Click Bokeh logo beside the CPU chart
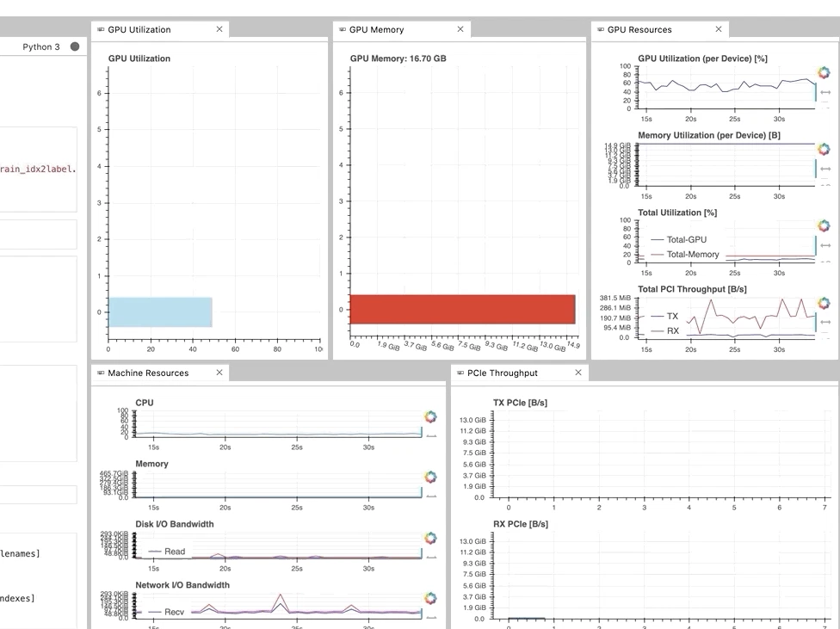 coord(430,416)
